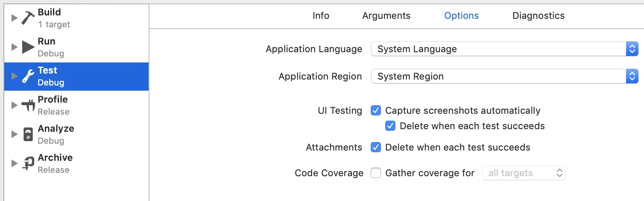Expand the Run action disclosure triangle

click(15, 47)
